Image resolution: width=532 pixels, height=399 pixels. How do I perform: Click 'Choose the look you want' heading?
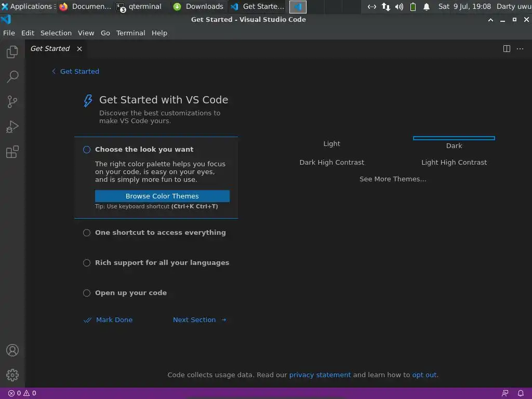pyautogui.click(x=144, y=149)
